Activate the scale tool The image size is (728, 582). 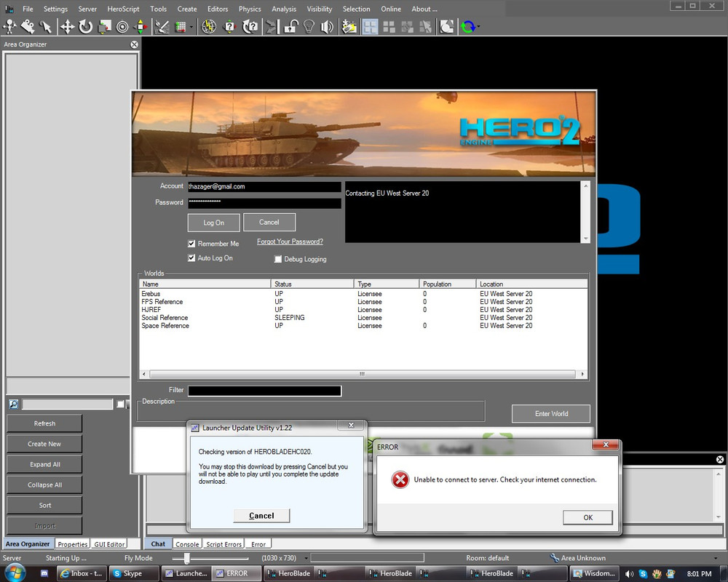pos(104,27)
